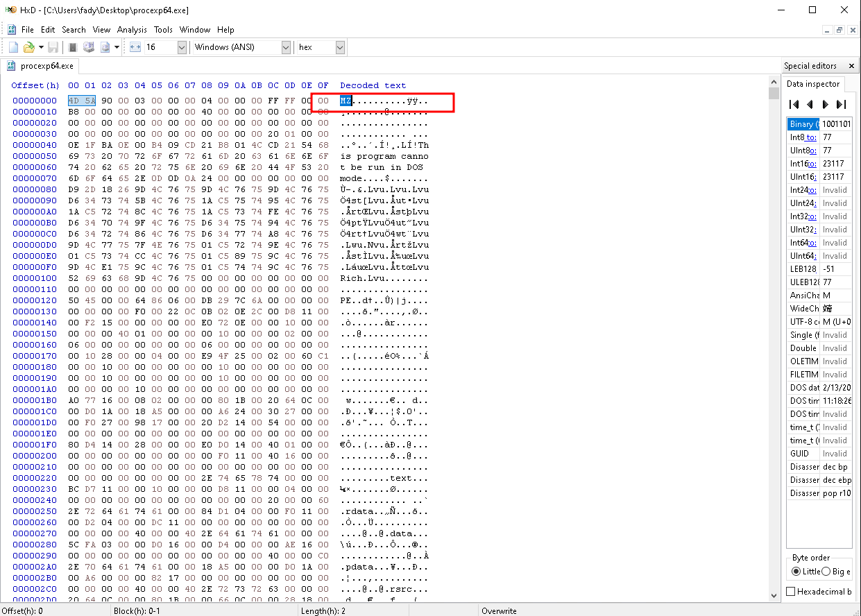Click the Decoded text column header
Screen dimensions: 861x616
[373, 85]
